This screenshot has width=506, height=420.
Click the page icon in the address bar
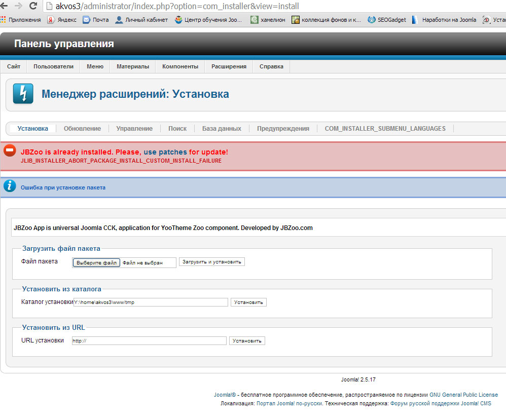pyautogui.click(x=49, y=6)
